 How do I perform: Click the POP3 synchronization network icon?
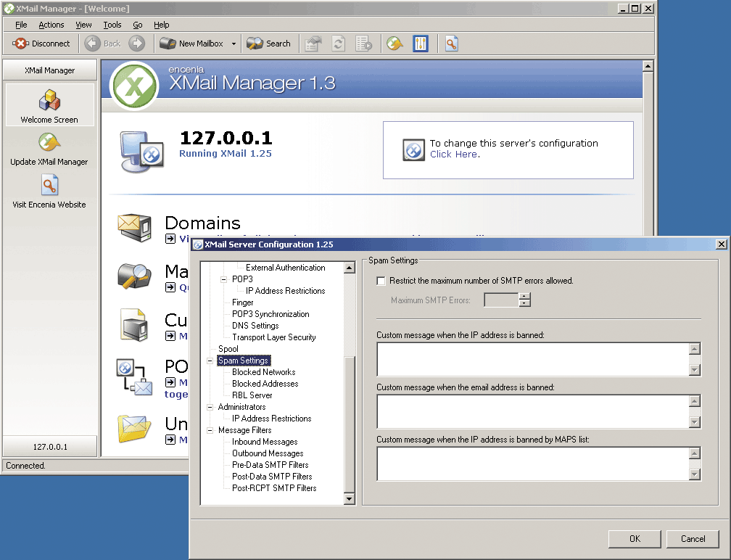(134, 376)
